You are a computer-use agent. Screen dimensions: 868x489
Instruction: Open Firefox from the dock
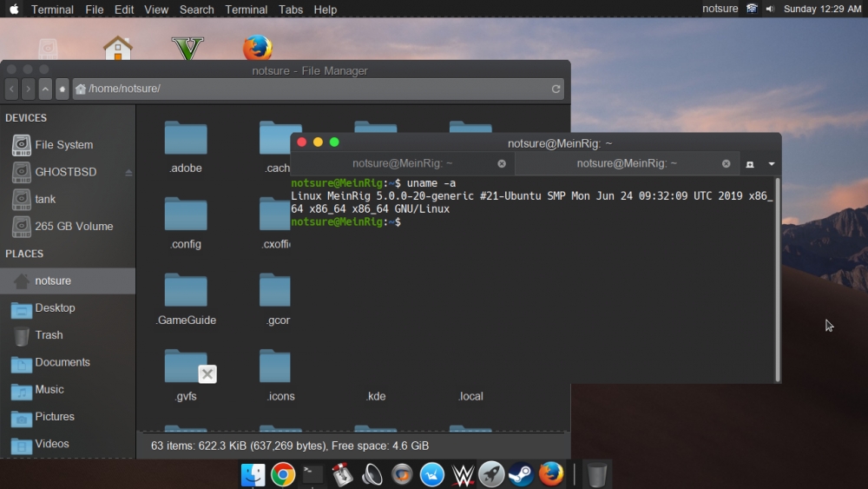click(551, 474)
